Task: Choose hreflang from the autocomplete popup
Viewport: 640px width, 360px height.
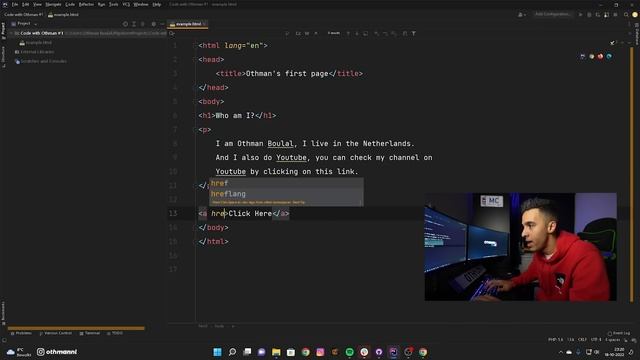Action: point(286,194)
